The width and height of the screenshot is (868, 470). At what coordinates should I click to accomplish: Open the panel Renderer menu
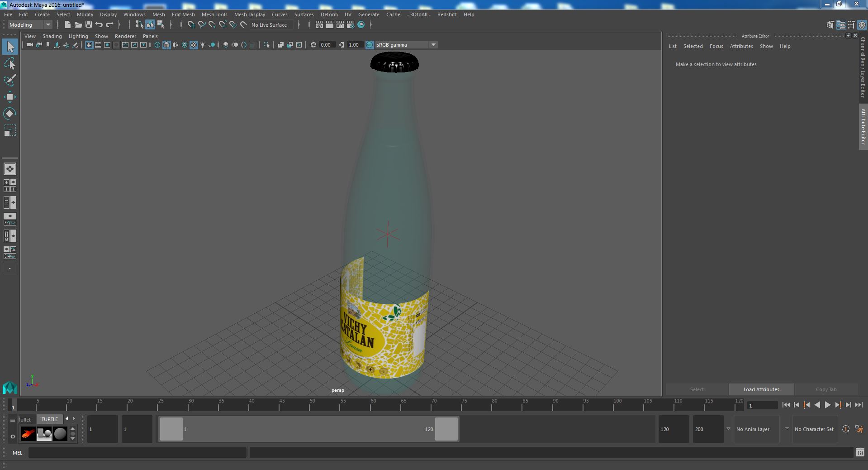tap(125, 36)
